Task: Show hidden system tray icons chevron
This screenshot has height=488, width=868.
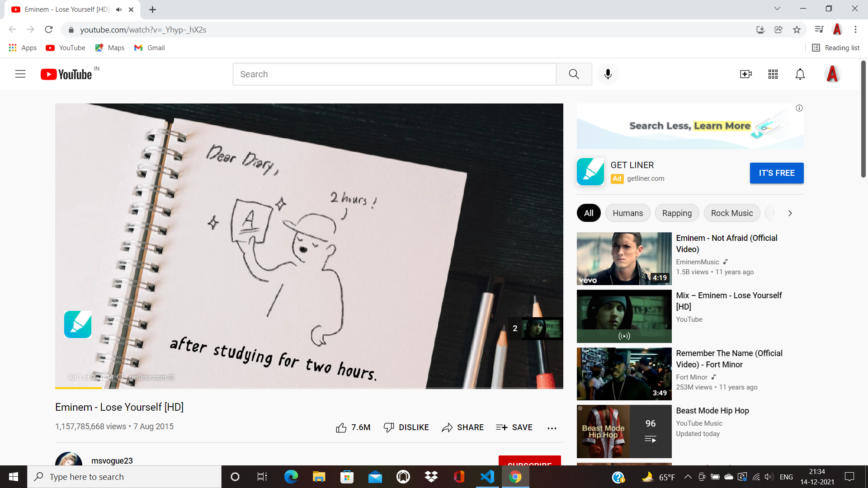Action: 688,477
